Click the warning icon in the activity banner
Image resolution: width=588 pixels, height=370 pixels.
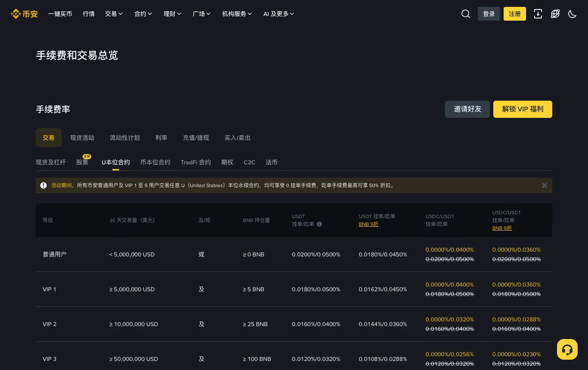43,185
